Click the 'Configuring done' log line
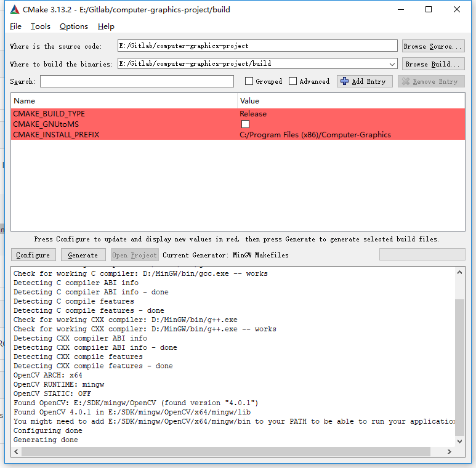 pos(47,430)
